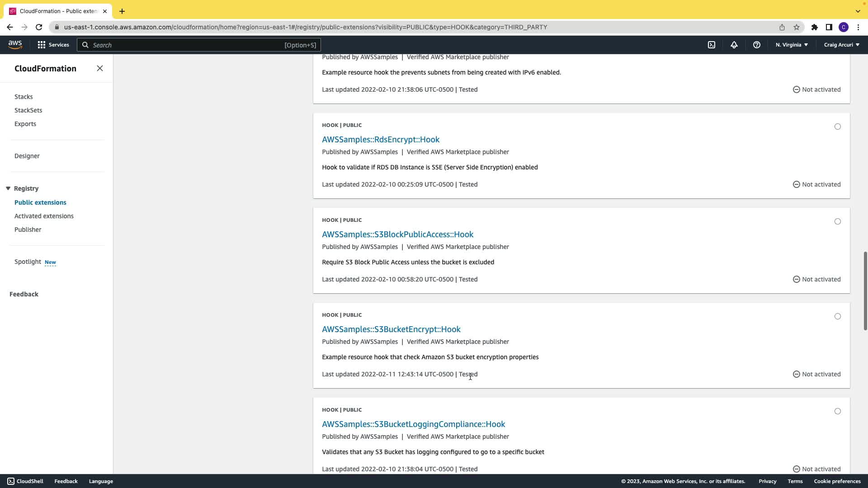Close the CloudFormation side navigation panel
The width and height of the screenshot is (868, 488).
click(x=100, y=68)
